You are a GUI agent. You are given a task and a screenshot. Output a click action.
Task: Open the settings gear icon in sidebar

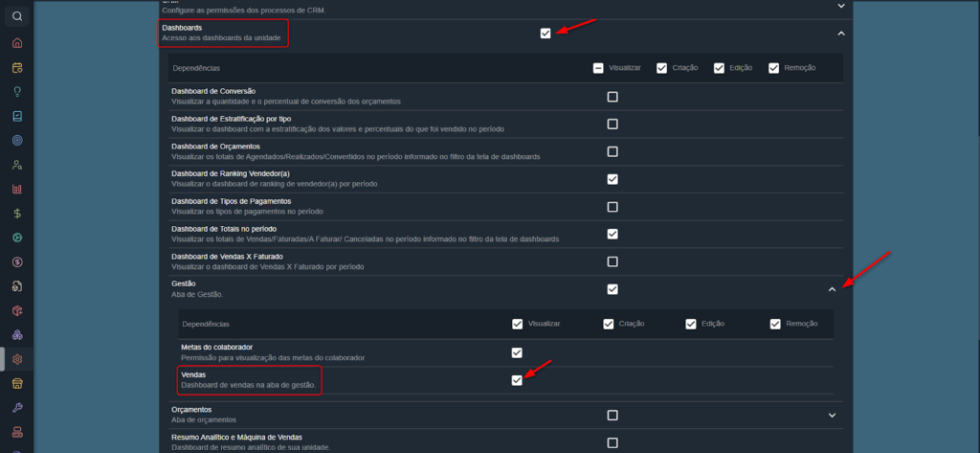point(17,359)
